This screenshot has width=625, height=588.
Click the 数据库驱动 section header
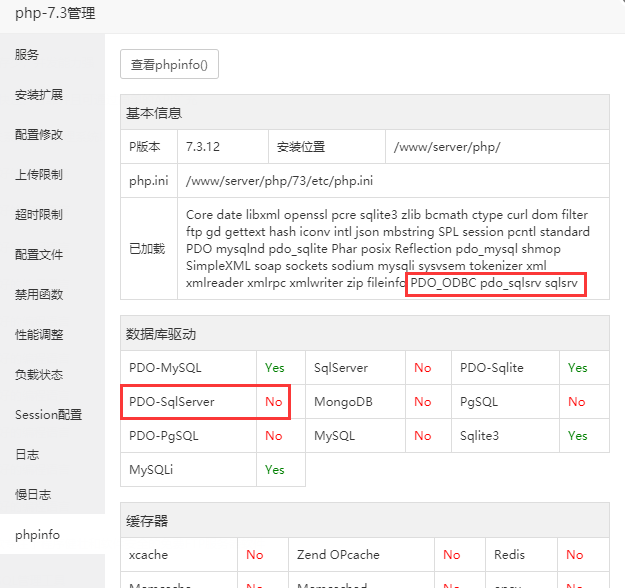tap(365, 334)
